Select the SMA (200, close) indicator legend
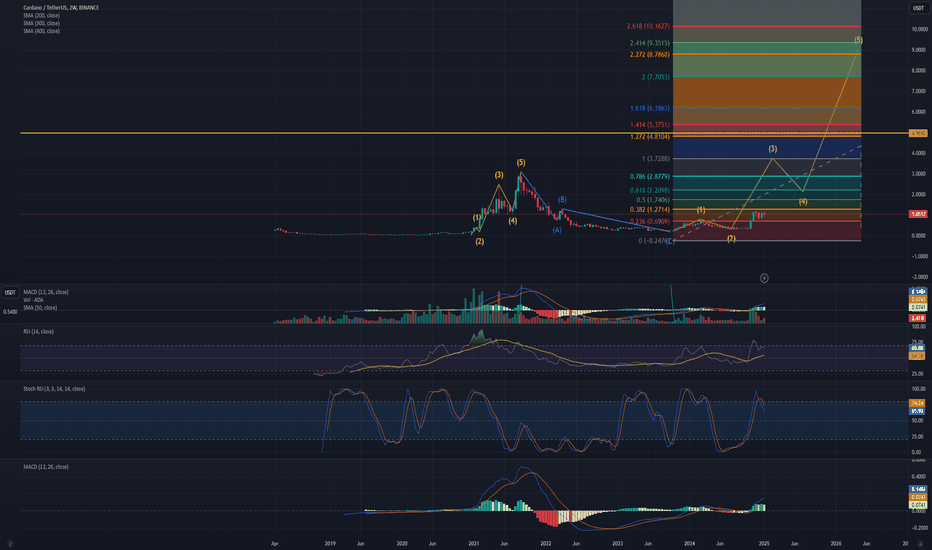This screenshot has width=932, height=550. coord(42,15)
